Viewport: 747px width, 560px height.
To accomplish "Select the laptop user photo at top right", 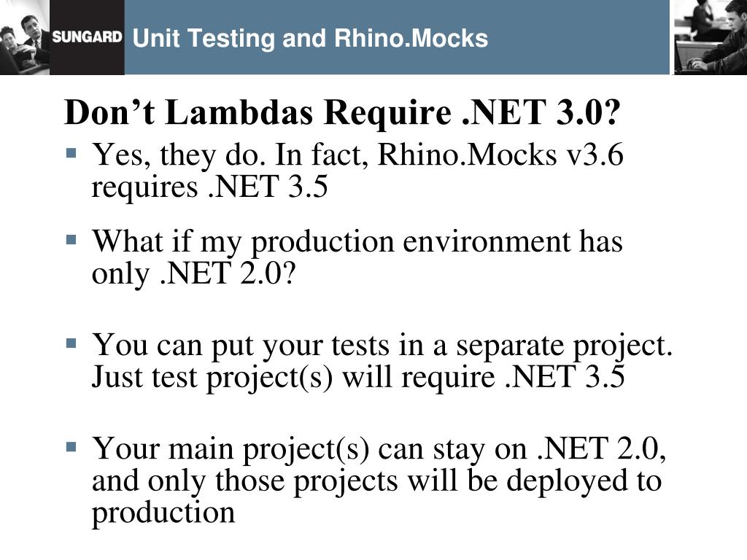I will (x=709, y=37).
